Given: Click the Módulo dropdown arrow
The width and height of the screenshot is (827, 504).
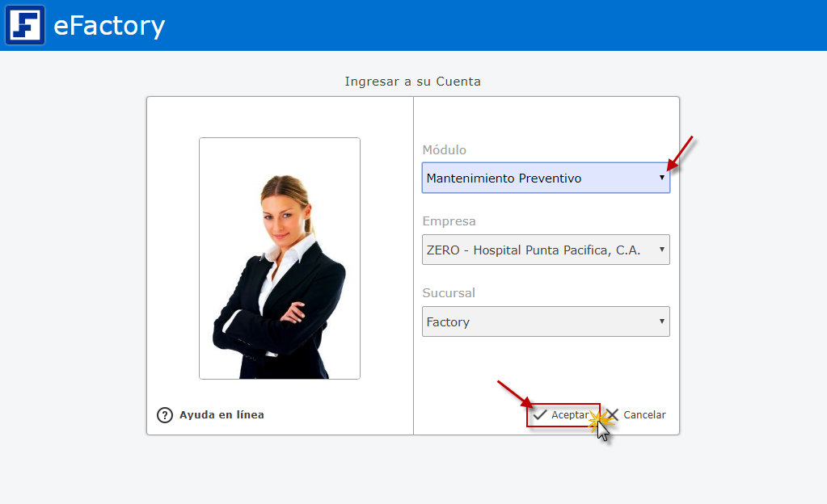Looking at the screenshot, I should 662,178.
